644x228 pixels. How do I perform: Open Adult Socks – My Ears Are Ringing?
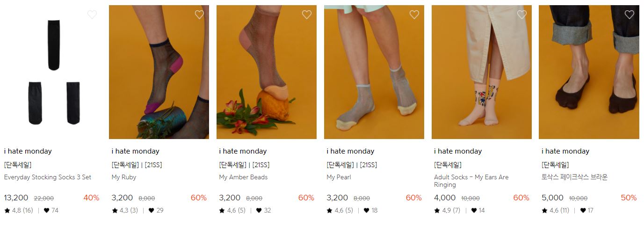(x=471, y=181)
